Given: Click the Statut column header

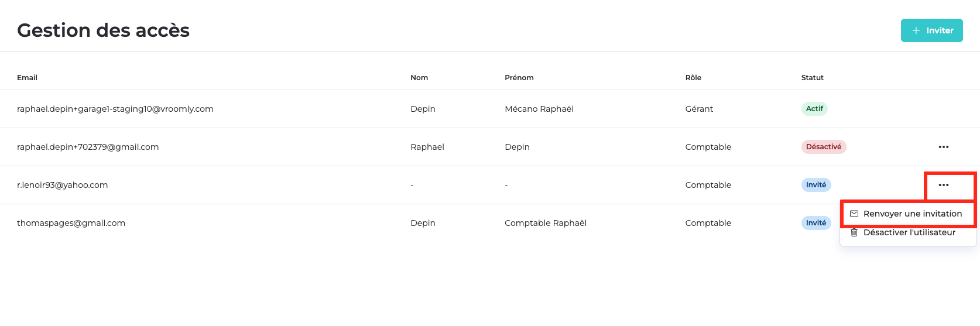Looking at the screenshot, I should coord(813,77).
